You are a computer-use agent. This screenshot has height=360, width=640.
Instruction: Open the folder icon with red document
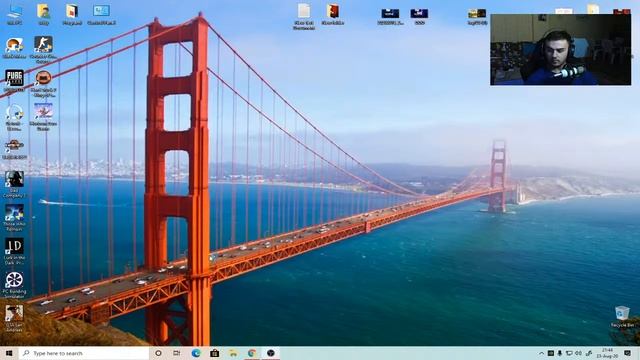click(72, 14)
